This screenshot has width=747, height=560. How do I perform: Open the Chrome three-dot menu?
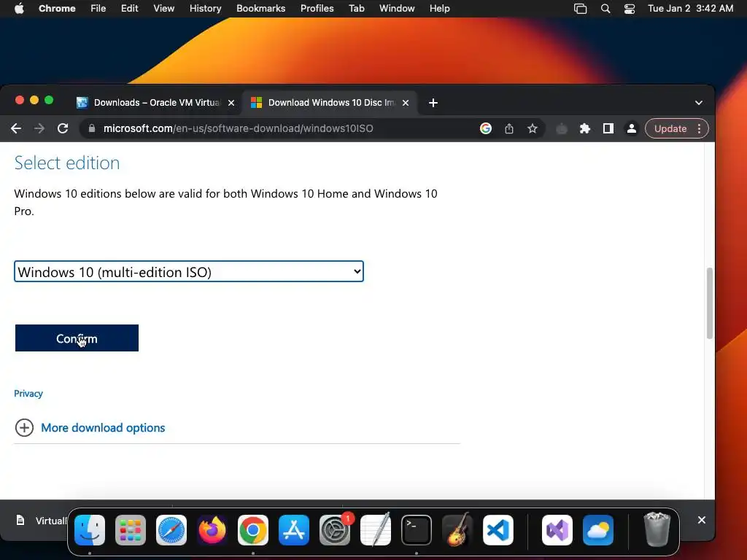[x=699, y=128]
